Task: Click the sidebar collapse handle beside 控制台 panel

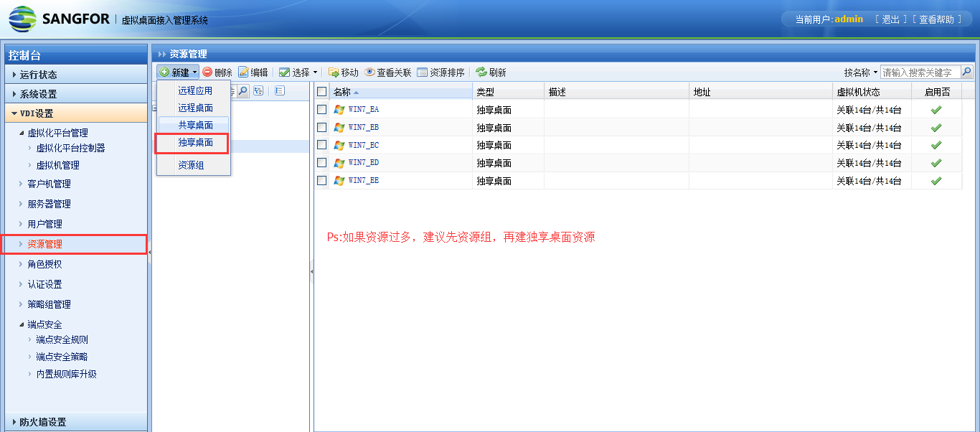Action: click(x=150, y=251)
